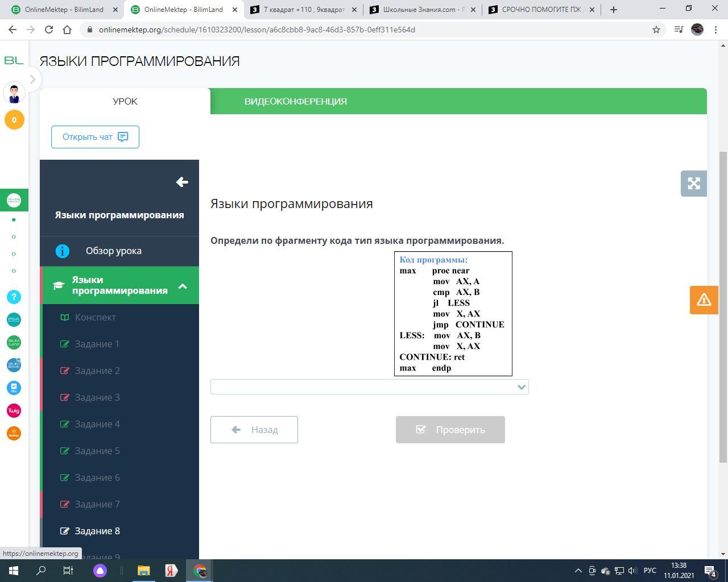
Task: Expand the left rail with chevron arrow
Action: click(x=32, y=80)
